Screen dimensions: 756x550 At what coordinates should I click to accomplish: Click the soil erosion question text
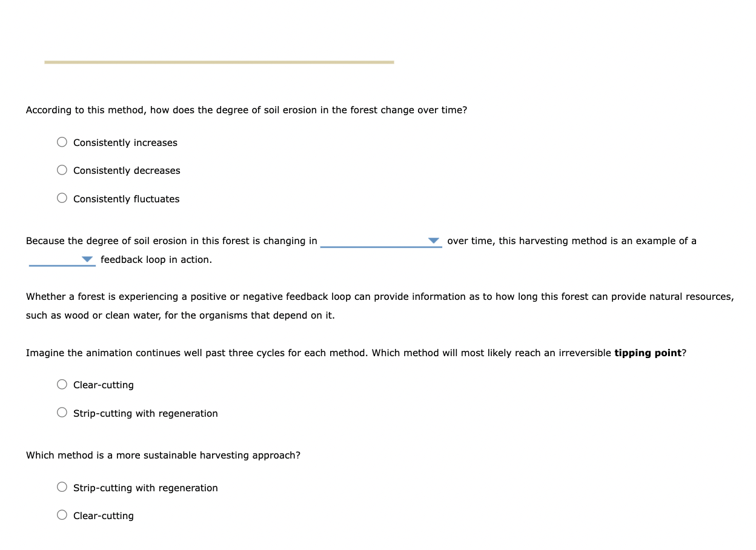click(x=247, y=110)
